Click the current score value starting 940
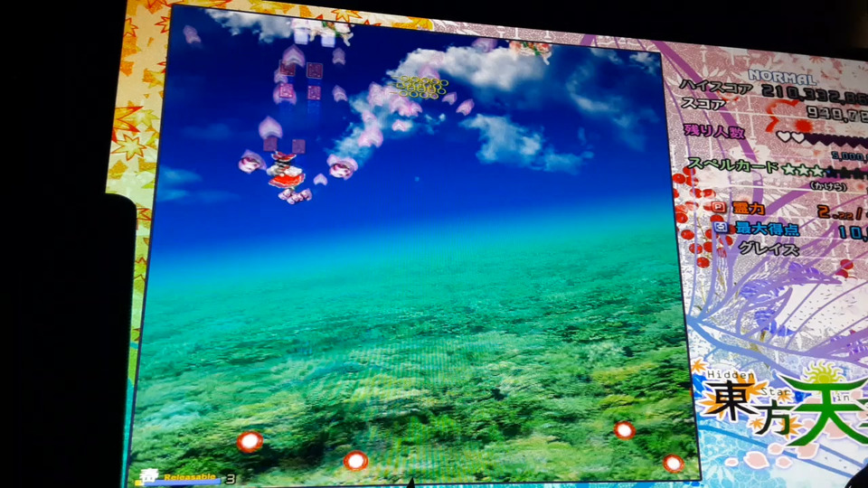This screenshot has height=488, width=868. pyautogui.click(x=836, y=115)
